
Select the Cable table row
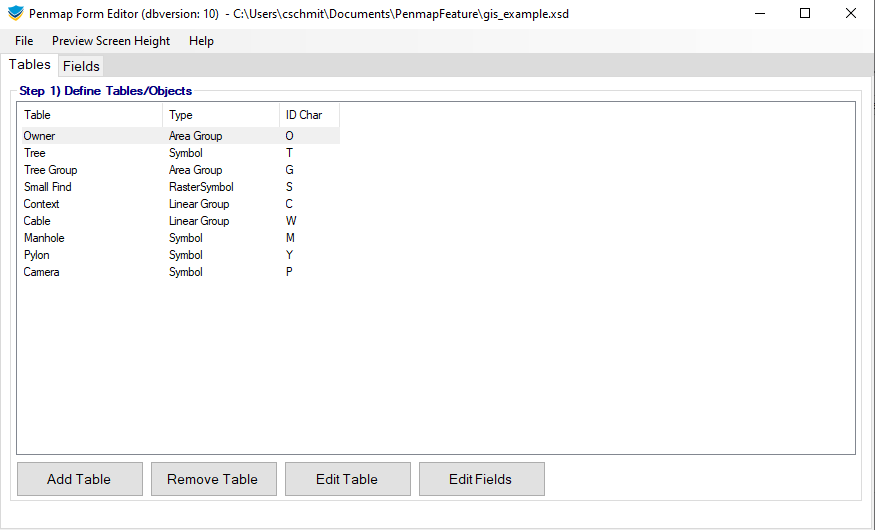[37, 221]
